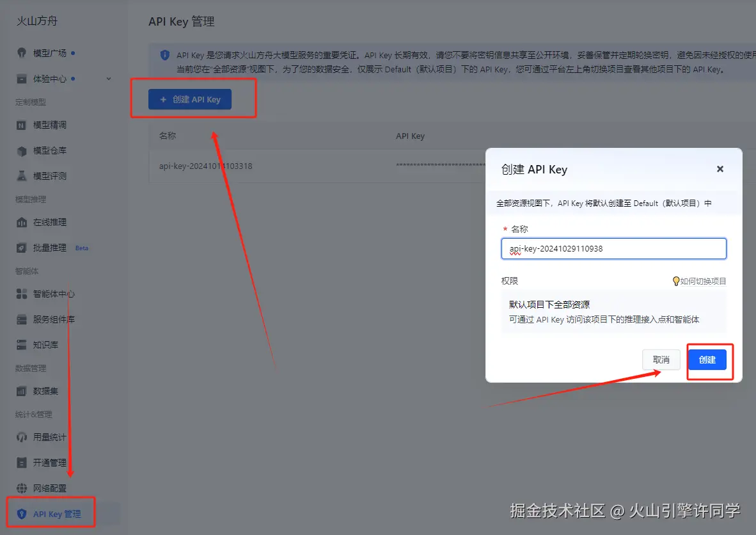Select 智能体中心 in sidebar
The image size is (756, 535).
click(54, 294)
